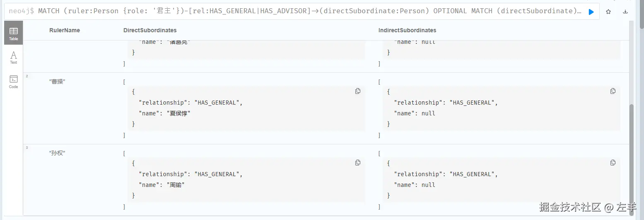Screen dimensions: 644x220
Task: Click the IndirectSubordinates column header
Action: tap(407, 30)
